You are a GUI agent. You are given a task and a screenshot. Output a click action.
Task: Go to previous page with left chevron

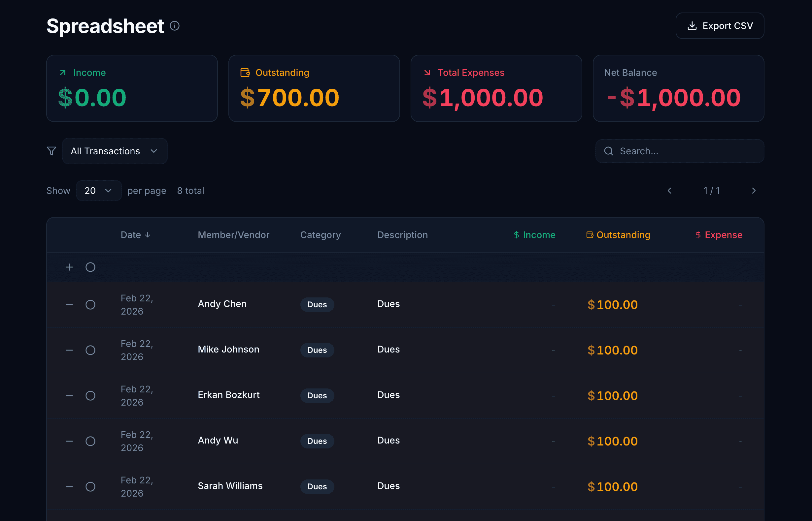[669, 191]
